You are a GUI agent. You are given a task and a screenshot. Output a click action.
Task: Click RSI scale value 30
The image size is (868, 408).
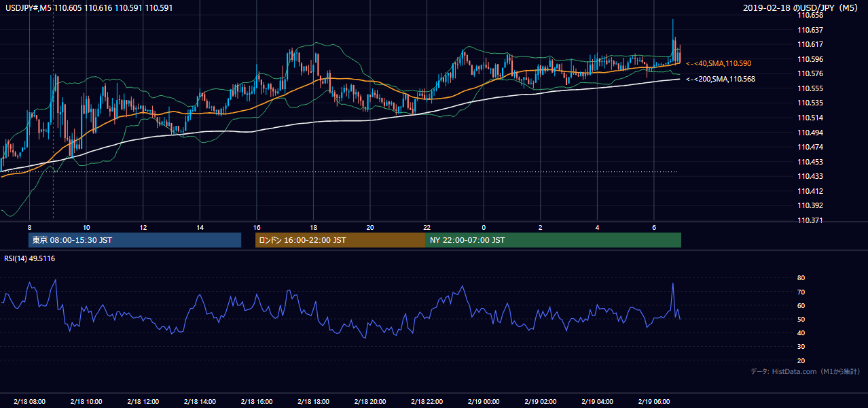[x=801, y=346]
